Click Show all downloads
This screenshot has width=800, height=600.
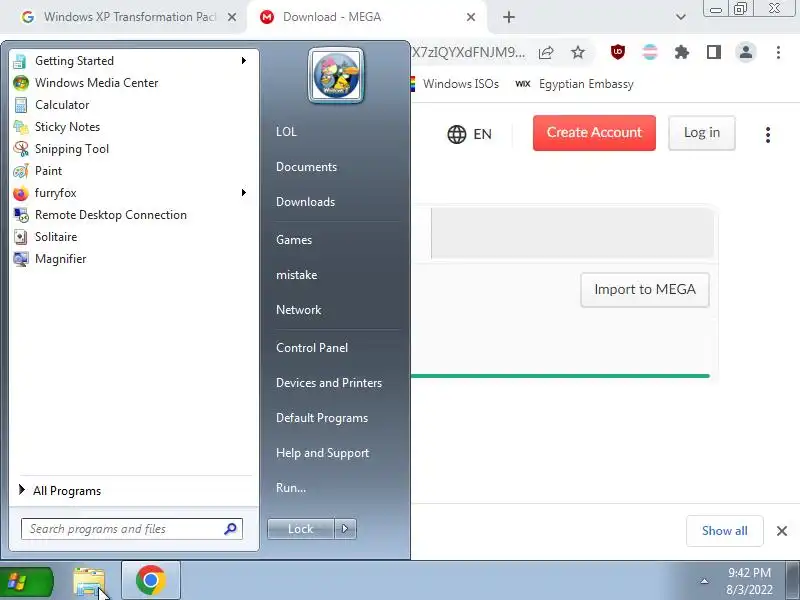pos(724,531)
